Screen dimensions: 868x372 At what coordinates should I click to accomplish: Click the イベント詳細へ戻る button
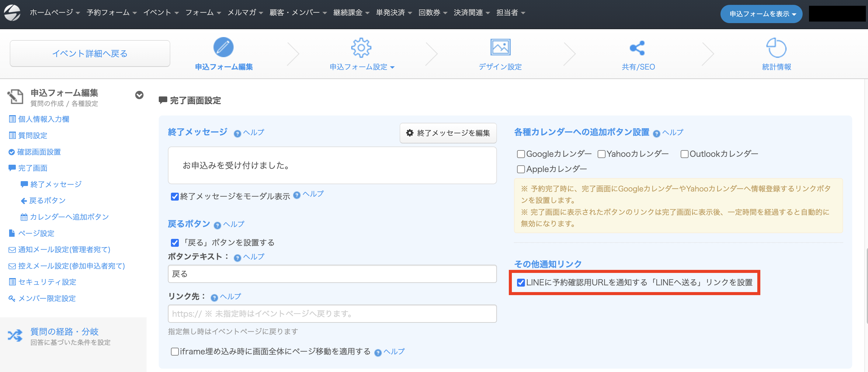pos(90,53)
